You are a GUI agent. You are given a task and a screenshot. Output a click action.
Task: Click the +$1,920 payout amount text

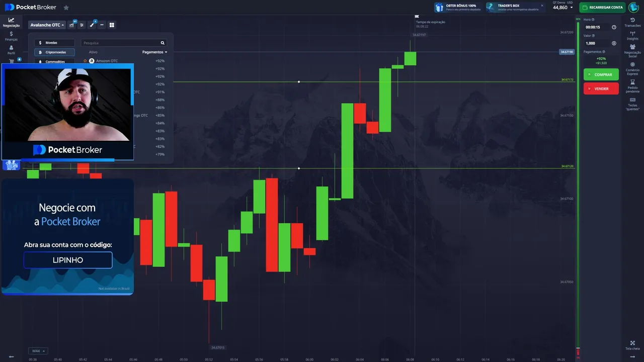[601, 63]
